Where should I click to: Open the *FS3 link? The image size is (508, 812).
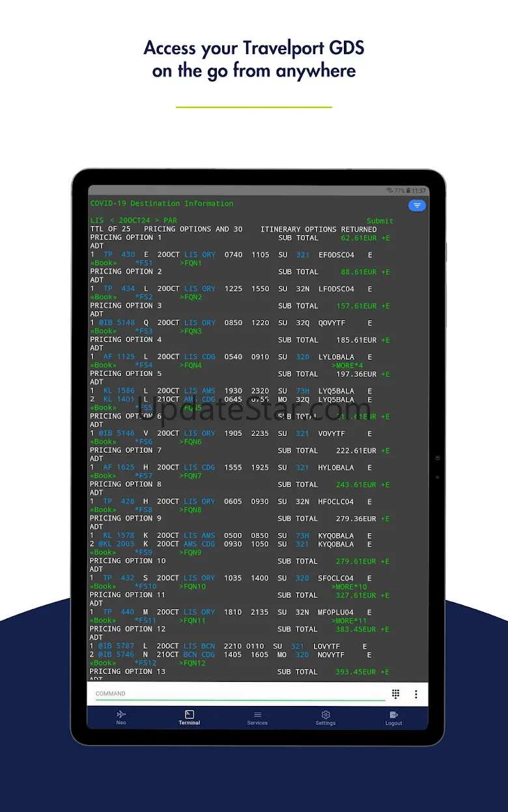pyautogui.click(x=143, y=331)
